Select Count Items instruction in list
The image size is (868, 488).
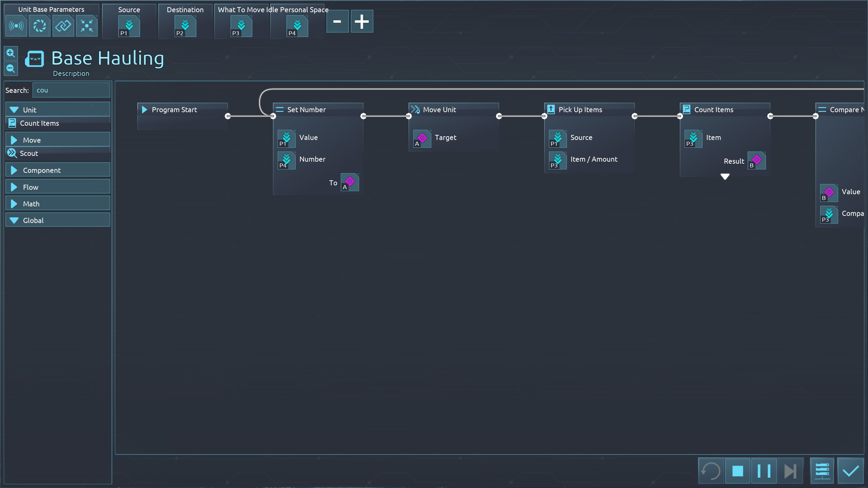pos(39,123)
